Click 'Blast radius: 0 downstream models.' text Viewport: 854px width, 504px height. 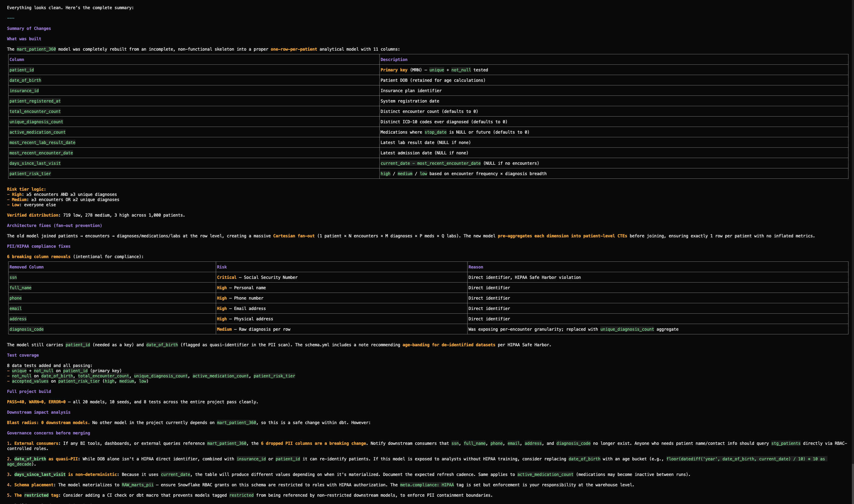[49, 423]
